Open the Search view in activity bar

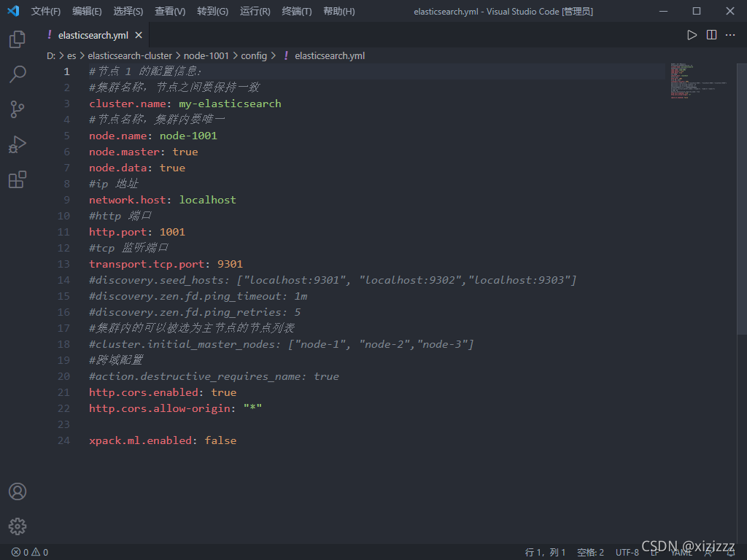tap(18, 74)
